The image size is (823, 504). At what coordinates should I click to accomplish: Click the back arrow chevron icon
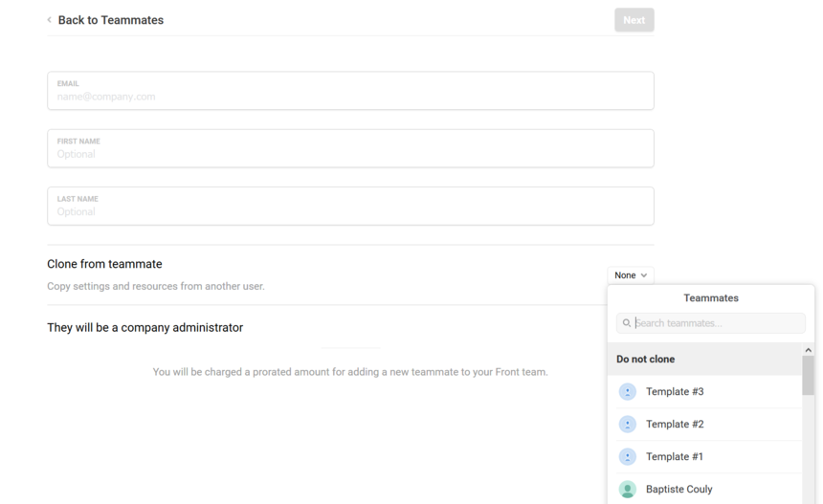50,20
